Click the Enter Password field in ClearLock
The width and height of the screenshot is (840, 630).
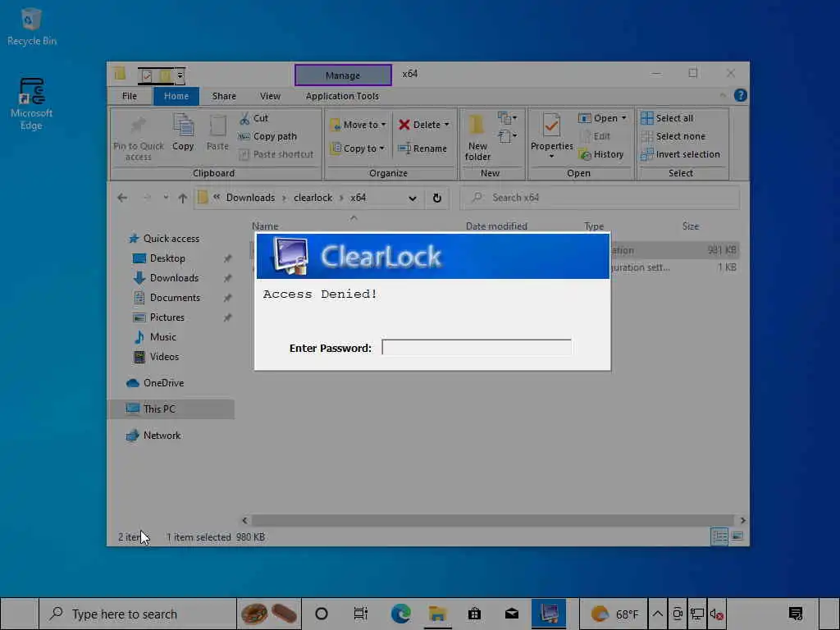pos(477,348)
